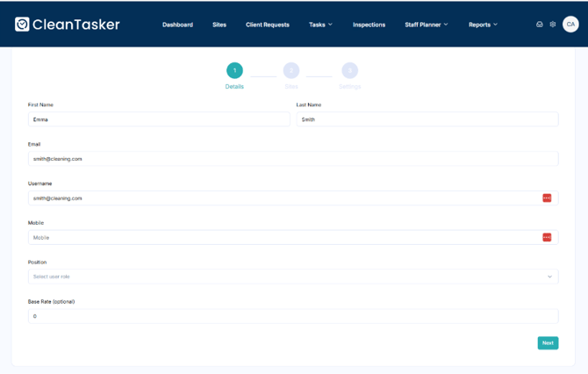Click the CleanTasker logo icon
Viewport: 588px width, 374px height.
pyautogui.click(x=22, y=25)
